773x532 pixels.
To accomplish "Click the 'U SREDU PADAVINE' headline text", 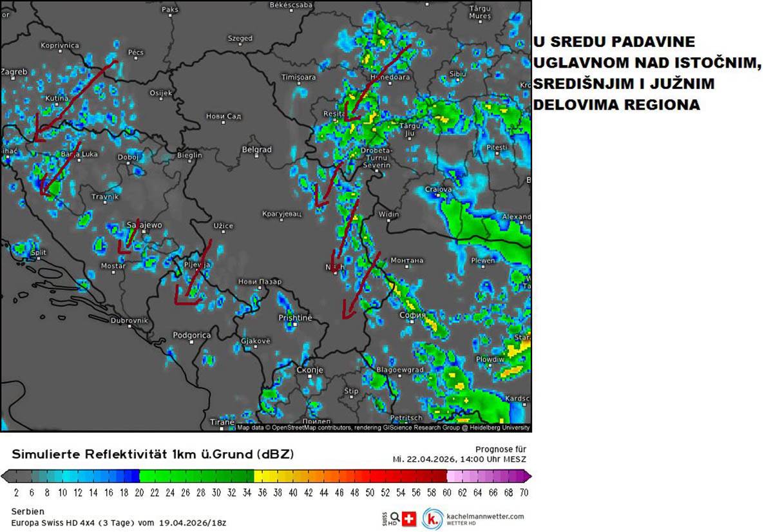I will click(616, 43).
